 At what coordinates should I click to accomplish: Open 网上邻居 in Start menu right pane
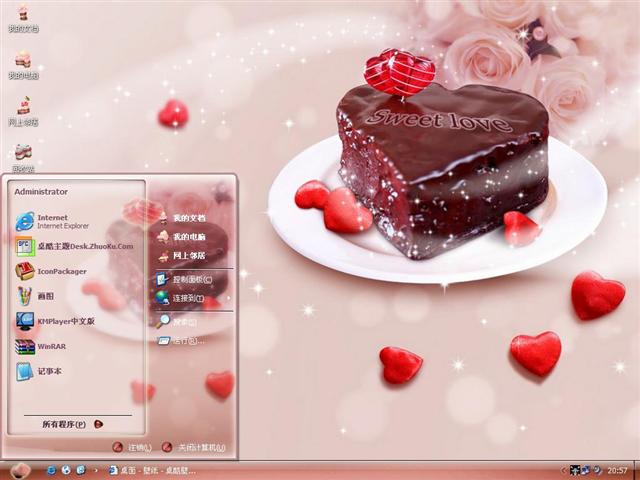click(182, 256)
